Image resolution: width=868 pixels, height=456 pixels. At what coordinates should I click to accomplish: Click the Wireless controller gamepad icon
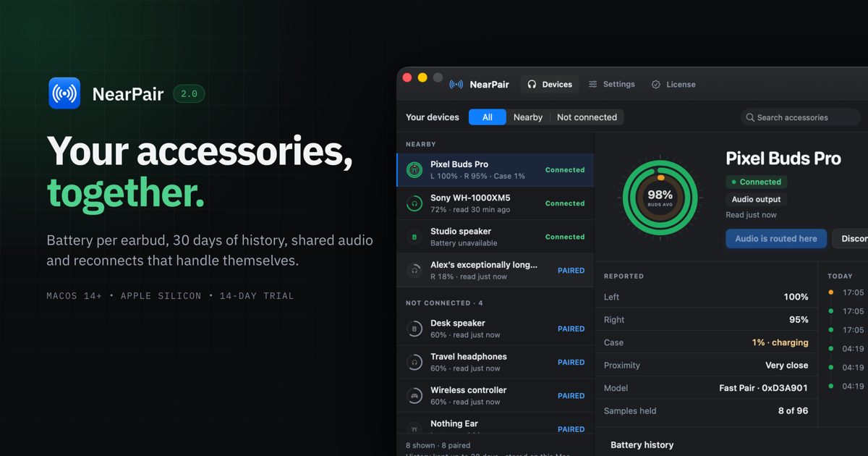click(414, 395)
